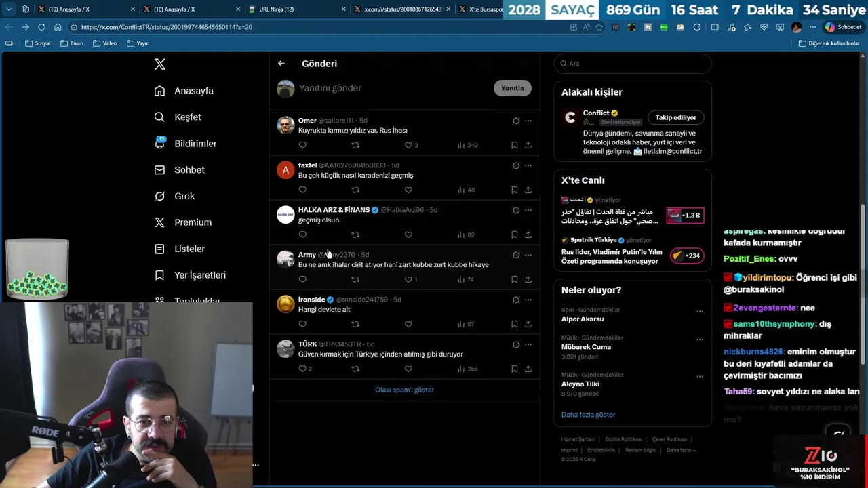The height and width of the screenshot is (488, 868).
Task: Bookmark Omer's reply
Action: click(x=515, y=145)
